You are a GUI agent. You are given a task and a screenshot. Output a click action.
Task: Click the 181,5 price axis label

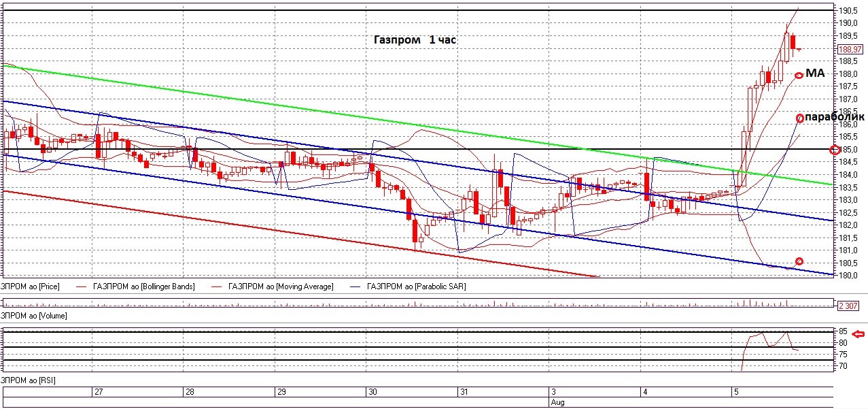[847, 238]
